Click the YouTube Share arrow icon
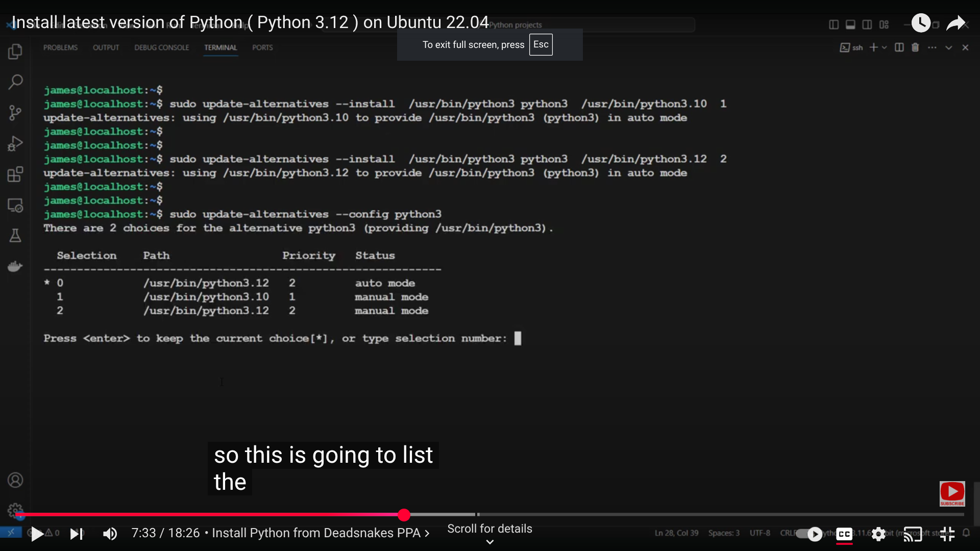This screenshot has width=980, height=551. [x=955, y=23]
